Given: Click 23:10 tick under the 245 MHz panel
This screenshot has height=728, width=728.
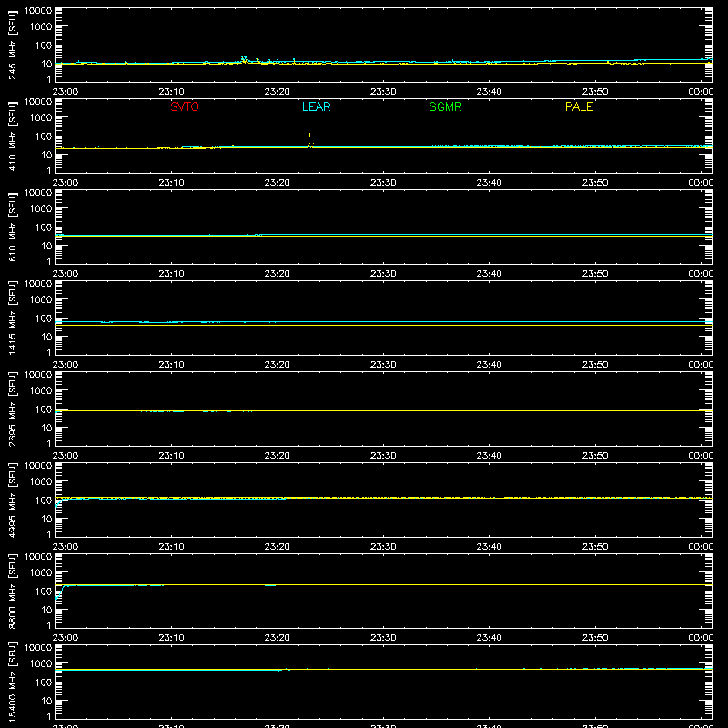Looking at the screenshot, I should click(171, 92).
